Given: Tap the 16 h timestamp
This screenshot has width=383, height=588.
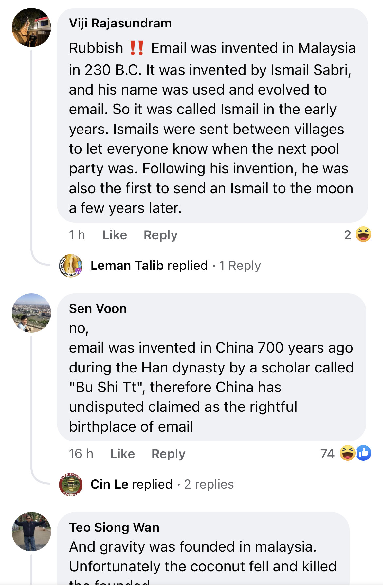Looking at the screenshot, I should click(x=81, y=454).
